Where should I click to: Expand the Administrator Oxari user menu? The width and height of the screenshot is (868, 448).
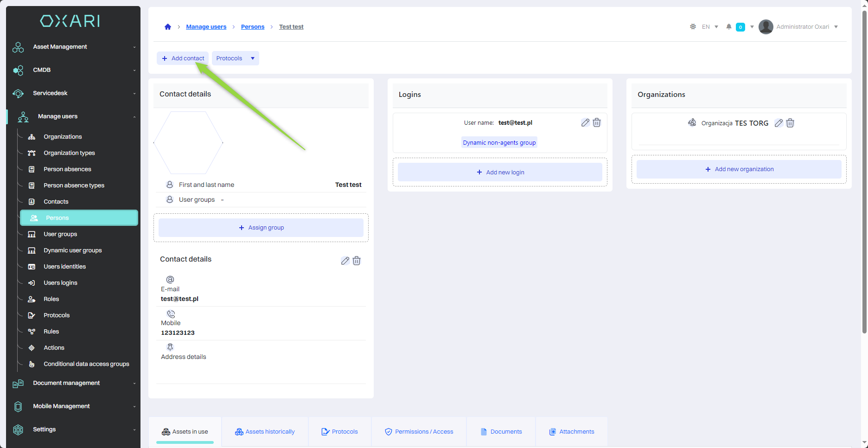point(798,27)
